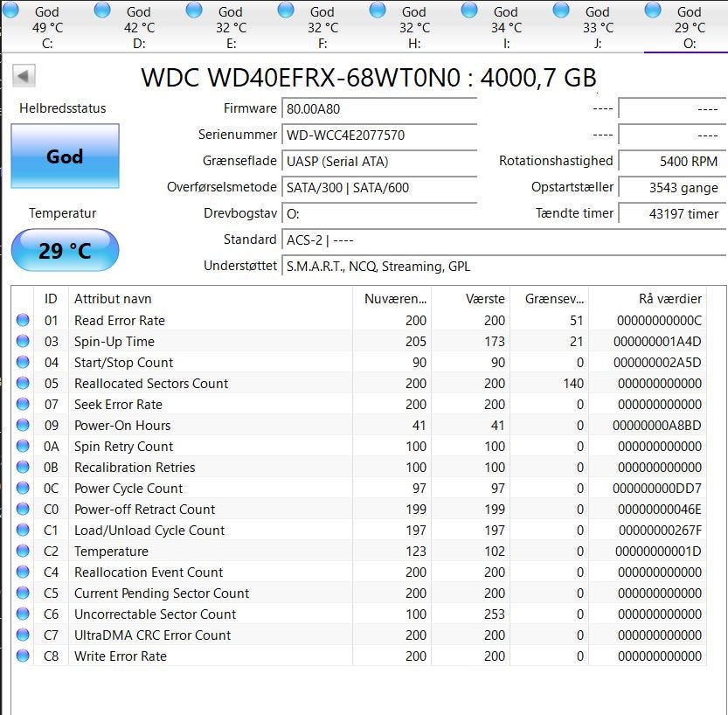Select the Read Error Rate attribute name

tap(120, 321)
